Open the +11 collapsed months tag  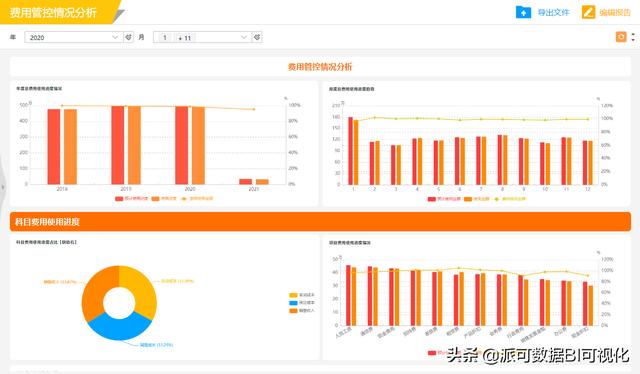[x=184, y=38]
